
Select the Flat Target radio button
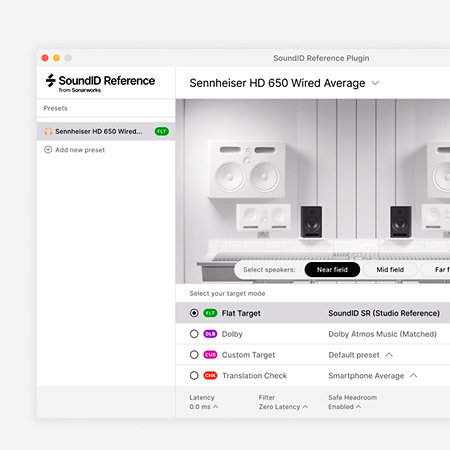click(194, 313)
